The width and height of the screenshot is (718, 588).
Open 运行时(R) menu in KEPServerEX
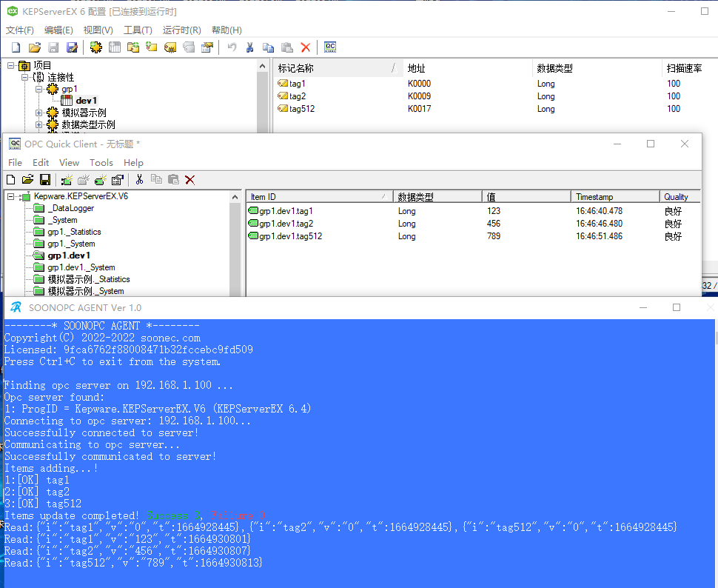(x=182, y=30)
